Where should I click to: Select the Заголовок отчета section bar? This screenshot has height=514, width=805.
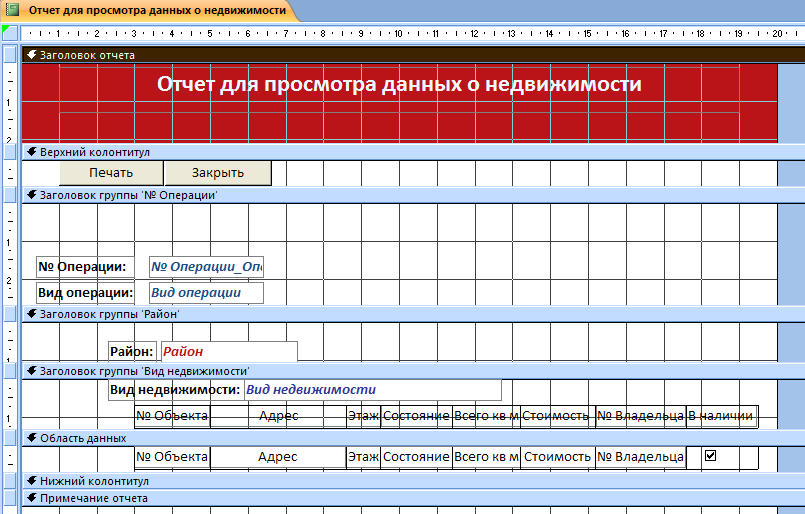[x=413, y=55]
